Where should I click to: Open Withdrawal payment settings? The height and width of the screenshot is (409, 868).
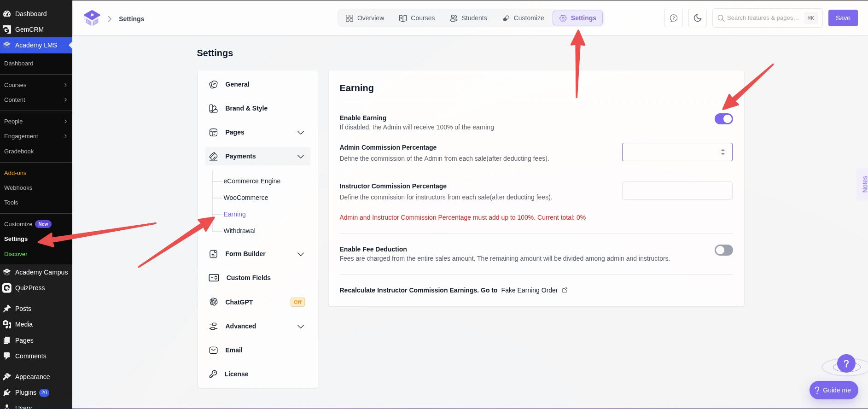click(x=239, y=231)
